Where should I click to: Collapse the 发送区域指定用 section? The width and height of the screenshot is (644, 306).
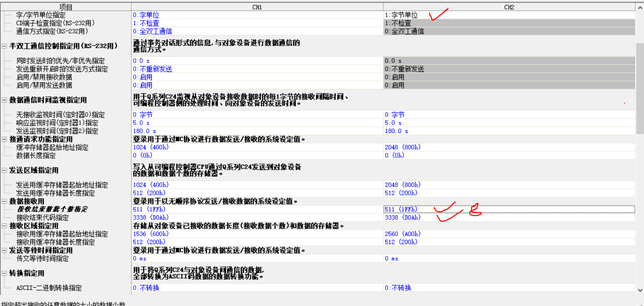click(4, 170)
